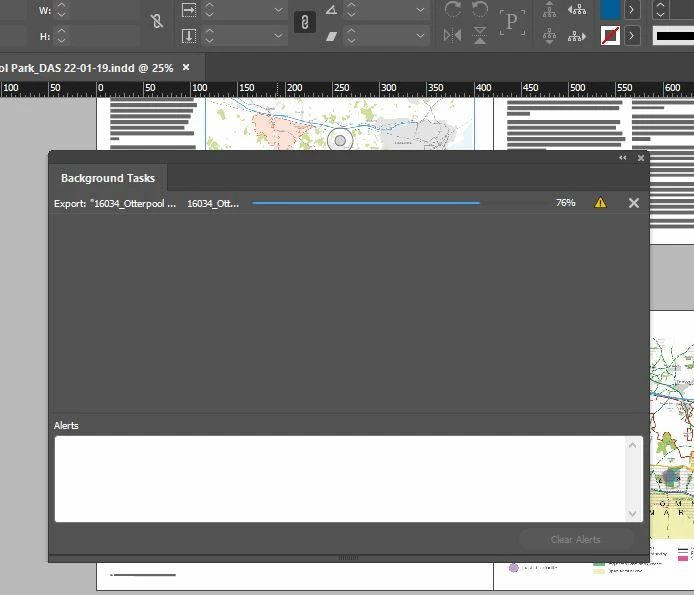Click the 76% progress value
The image size is (694, 595).
pos(566,203)
